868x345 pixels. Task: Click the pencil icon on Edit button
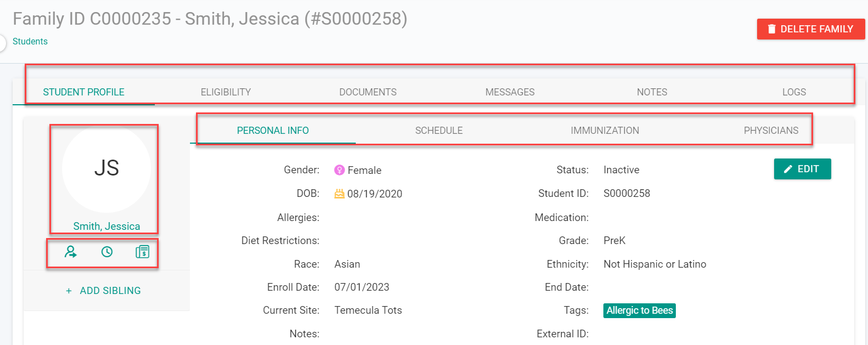pos(788,169)
